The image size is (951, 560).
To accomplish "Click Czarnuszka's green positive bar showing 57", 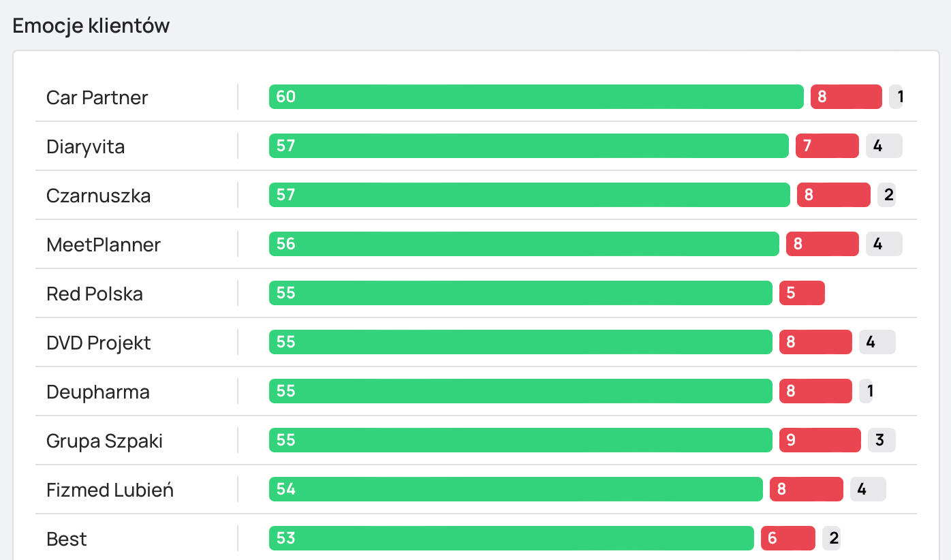I will pos(529,195).
